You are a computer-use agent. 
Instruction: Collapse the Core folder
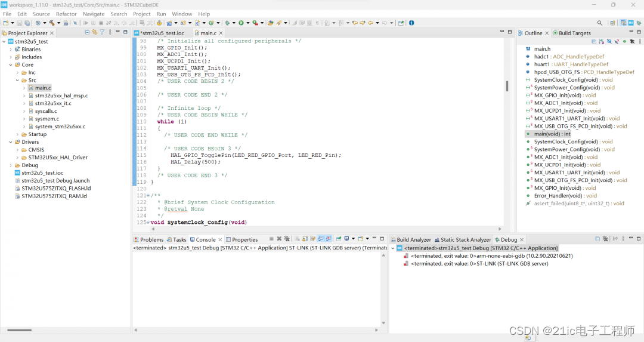click(x=11, y=65)
